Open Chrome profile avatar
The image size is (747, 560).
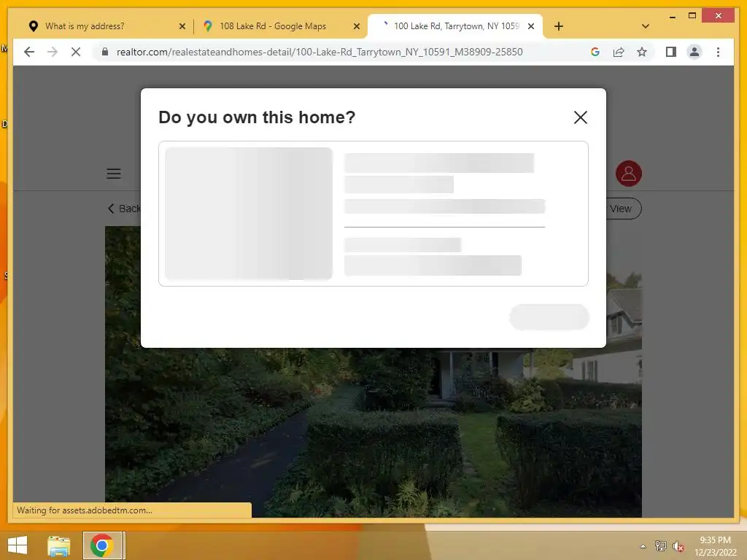click(x=694, y=52)
